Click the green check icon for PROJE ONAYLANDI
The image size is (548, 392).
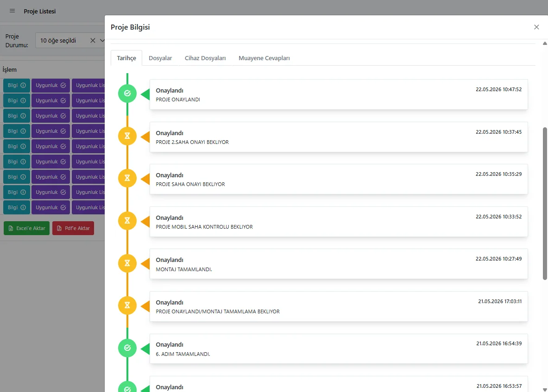coord(127,93)
